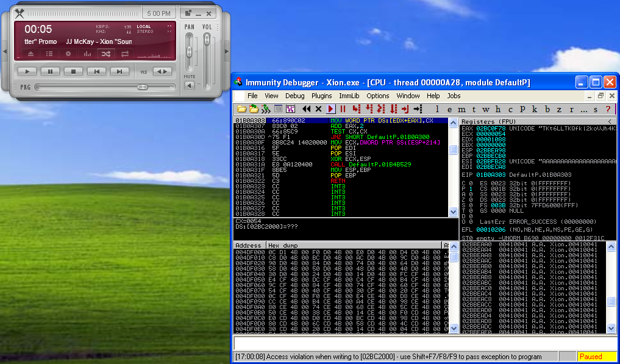The width and height of the screenshot is (620, 364).
Task: Click the Registers (FPU) panel collapse arrow
Action: (x=610, y=122)
